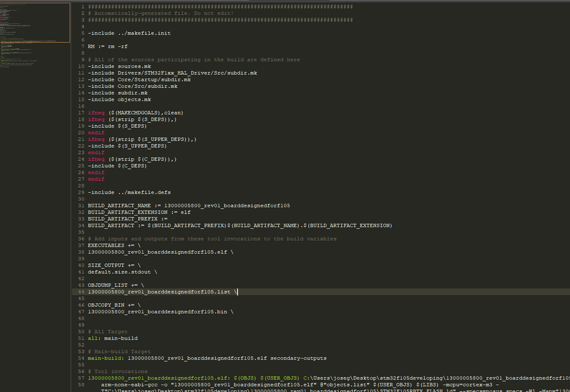This screenshot has width=570, height=392.
Task: Click the '# All Target' comment
Action: tap(108, 332)
